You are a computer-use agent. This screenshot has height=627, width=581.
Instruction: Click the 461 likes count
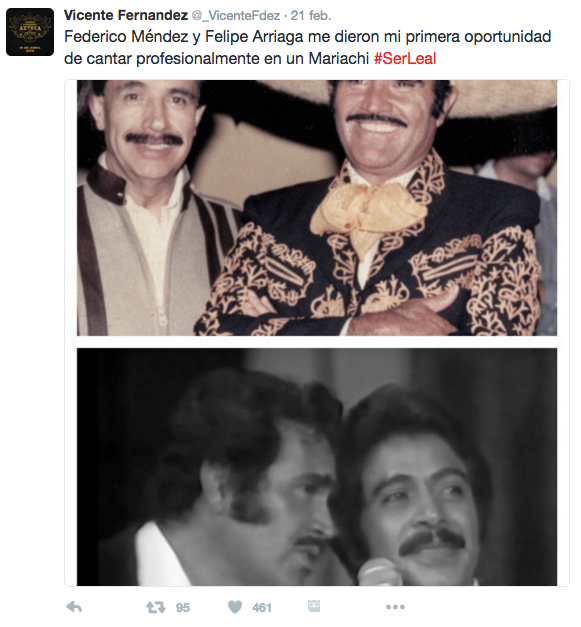point(262,608)
